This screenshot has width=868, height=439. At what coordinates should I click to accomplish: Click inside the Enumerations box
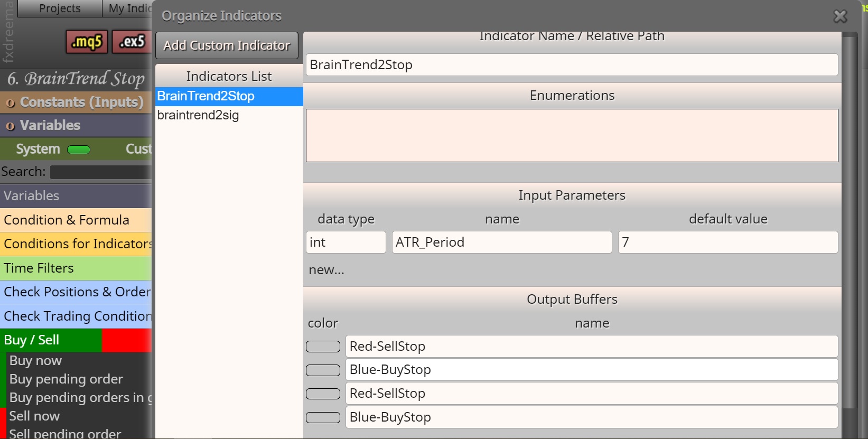[572, 135]
